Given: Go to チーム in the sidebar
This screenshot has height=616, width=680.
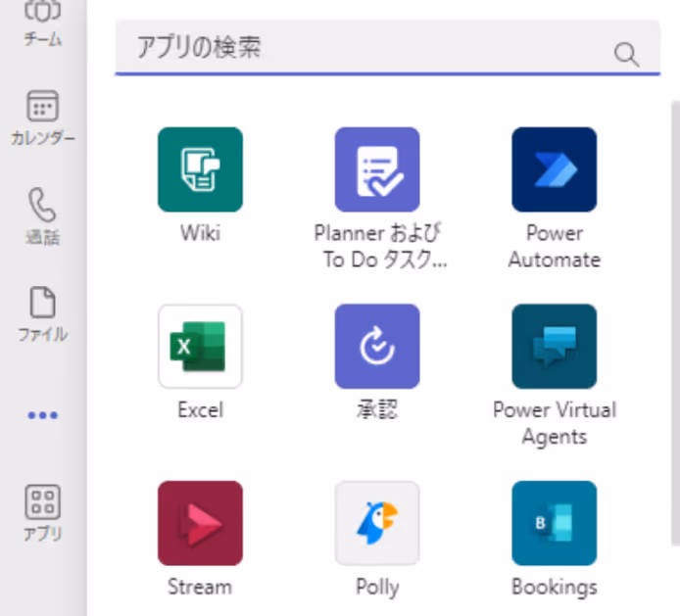Looking at the screenshot, I should (42, 24).
